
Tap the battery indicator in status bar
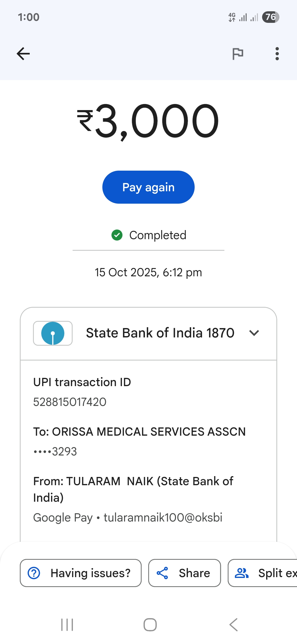271,17
